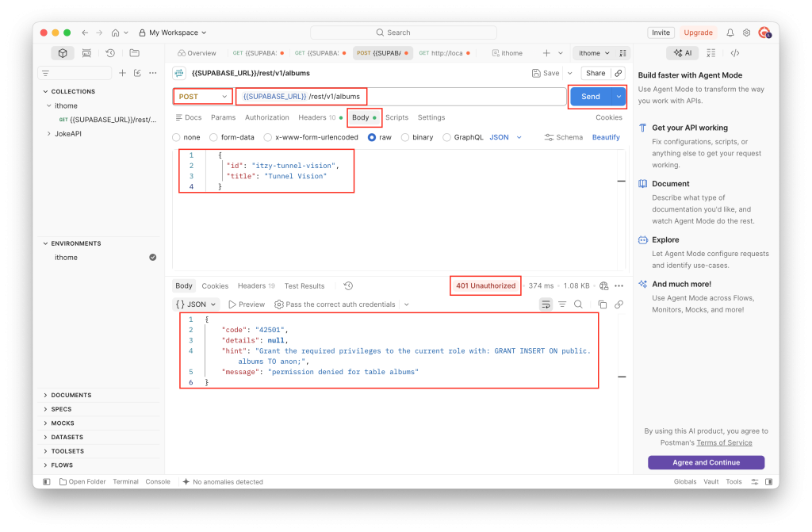This screenshot has height=532, width=812.
Task: Open the History clock icon in sidebar
Action: [110, 53]
